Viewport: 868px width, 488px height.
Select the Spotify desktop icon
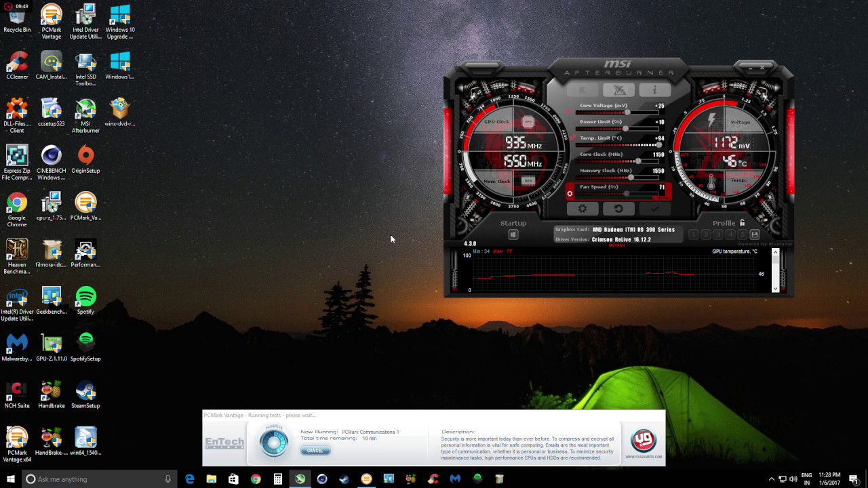coord(85,301)
